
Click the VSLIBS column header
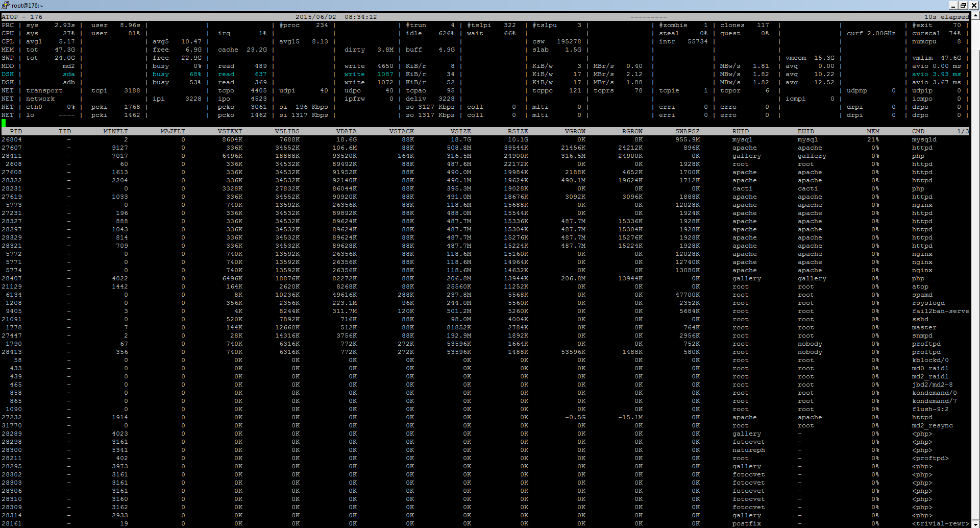tap(287, 131)
